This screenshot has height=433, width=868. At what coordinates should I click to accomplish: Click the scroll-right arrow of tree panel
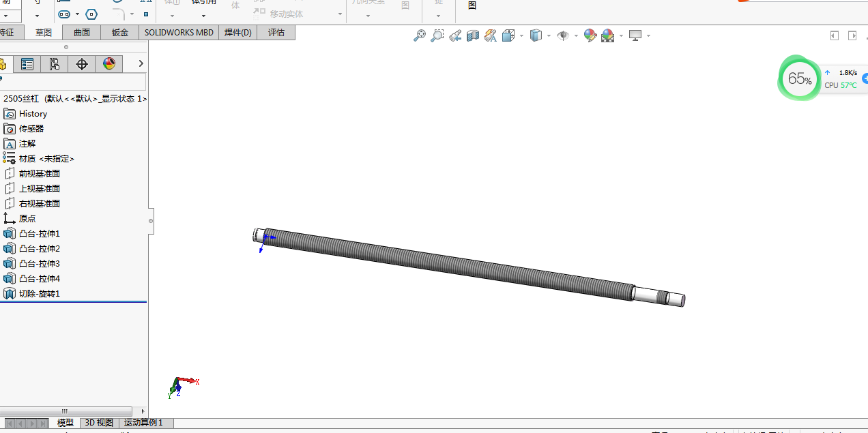(x=143, y=411)
